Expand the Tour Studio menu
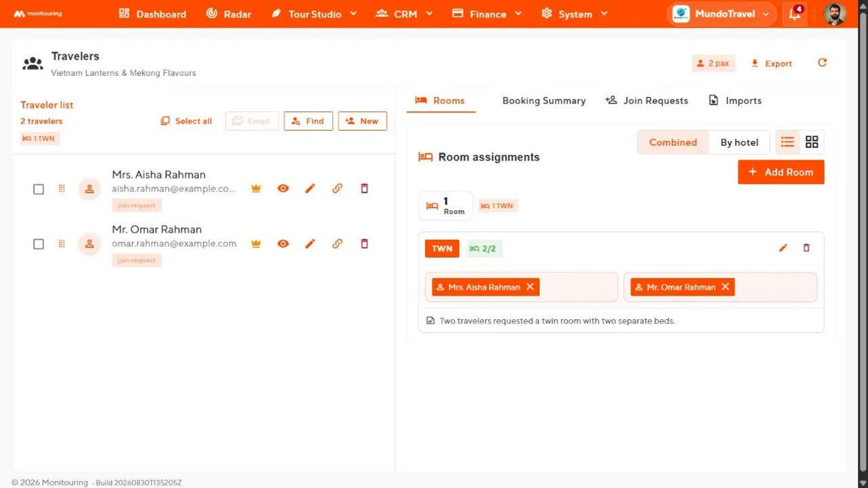 pyautogui.click(x=314, y=14)
